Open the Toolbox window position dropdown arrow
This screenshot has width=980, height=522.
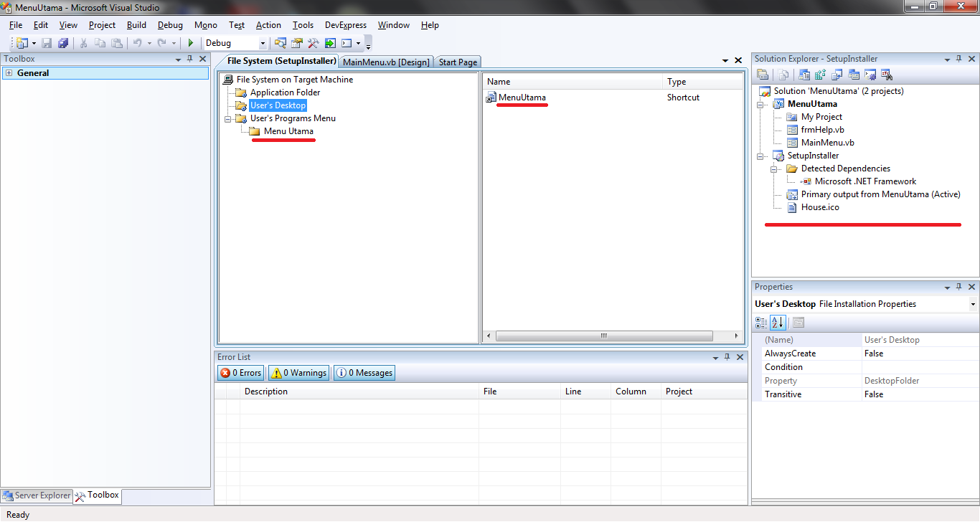[178, 59]
